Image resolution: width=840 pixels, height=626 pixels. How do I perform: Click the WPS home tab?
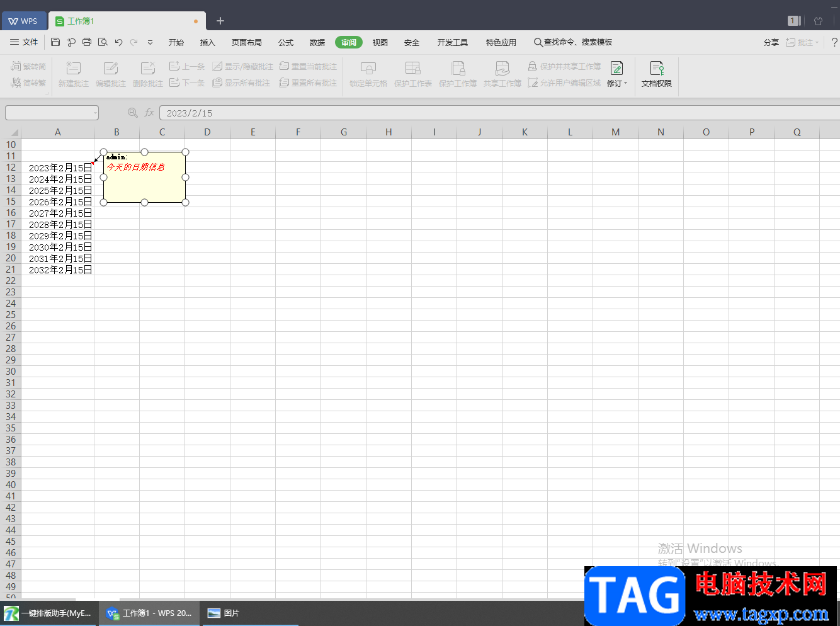tap(23, 21)
